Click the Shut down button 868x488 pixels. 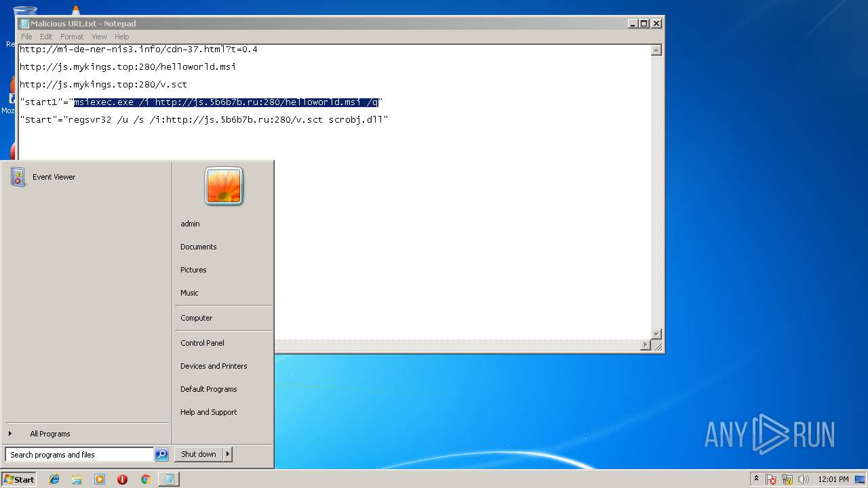coord(199,454)
